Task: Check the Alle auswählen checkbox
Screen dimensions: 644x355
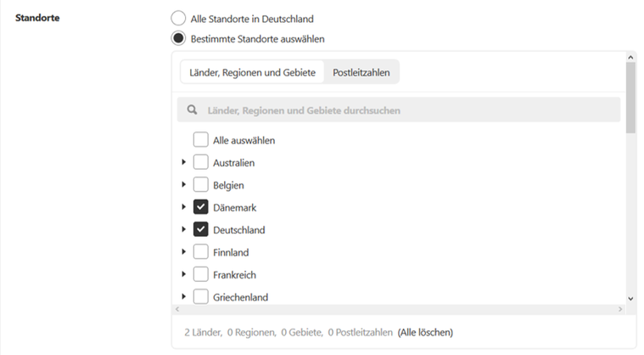Action: point(200,139)
